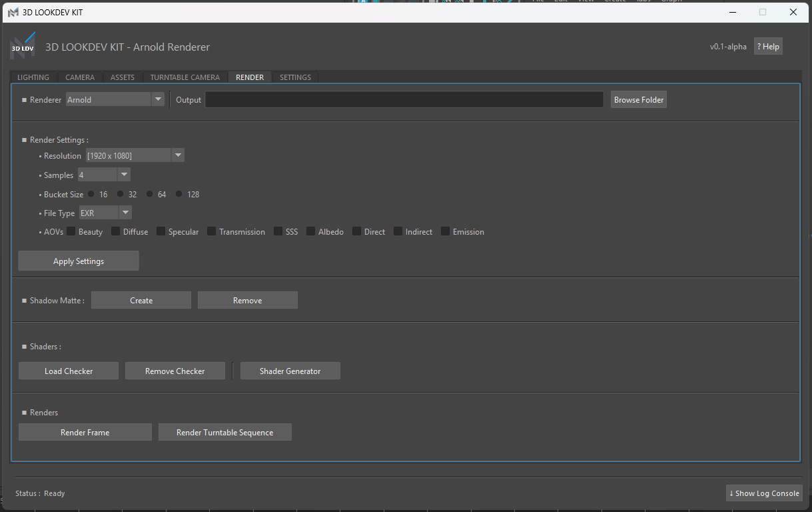Click the Output path input field

(404, 99)
